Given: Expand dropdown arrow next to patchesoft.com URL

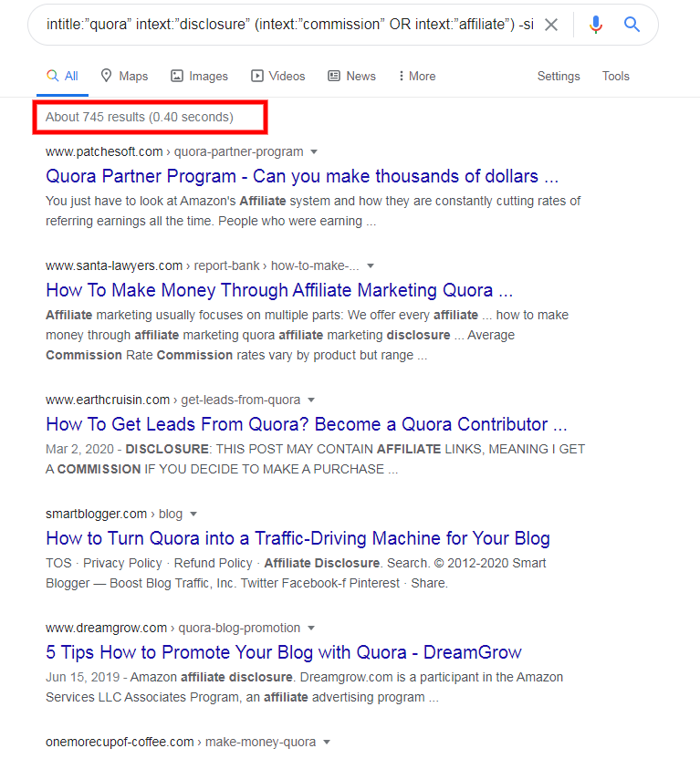Looking at the screenshot, I should click(314, 152).
